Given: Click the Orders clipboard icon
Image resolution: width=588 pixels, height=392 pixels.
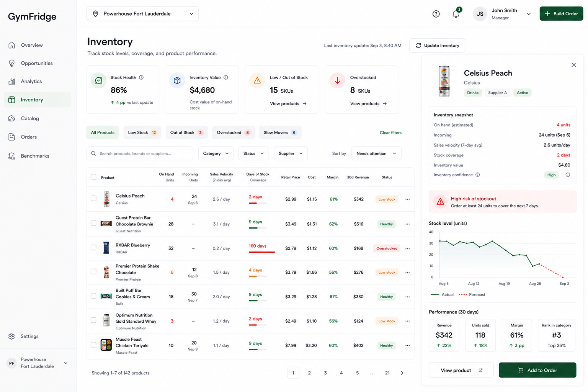Looking at the screenshot, I should [x=12, y=137].
